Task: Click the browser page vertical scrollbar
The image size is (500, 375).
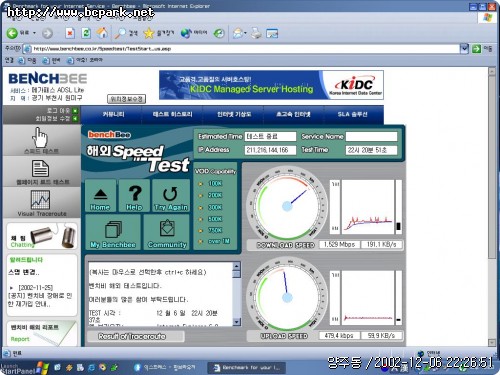Action: click(x=492, y=167)
